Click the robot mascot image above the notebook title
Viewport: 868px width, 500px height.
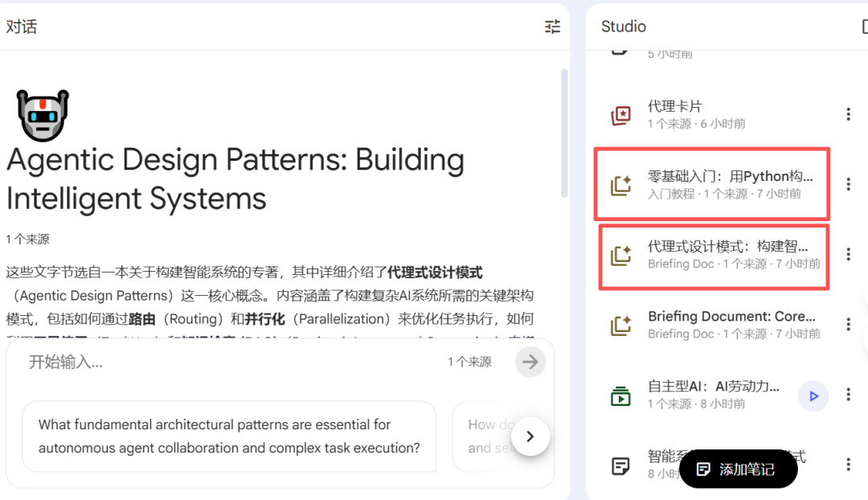[42, 114]
